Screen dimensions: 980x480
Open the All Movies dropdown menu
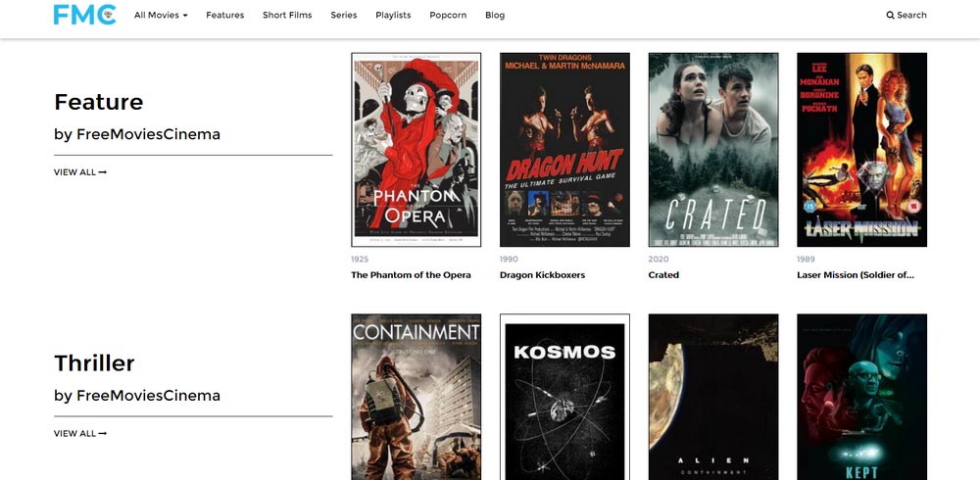pos(161,15)
